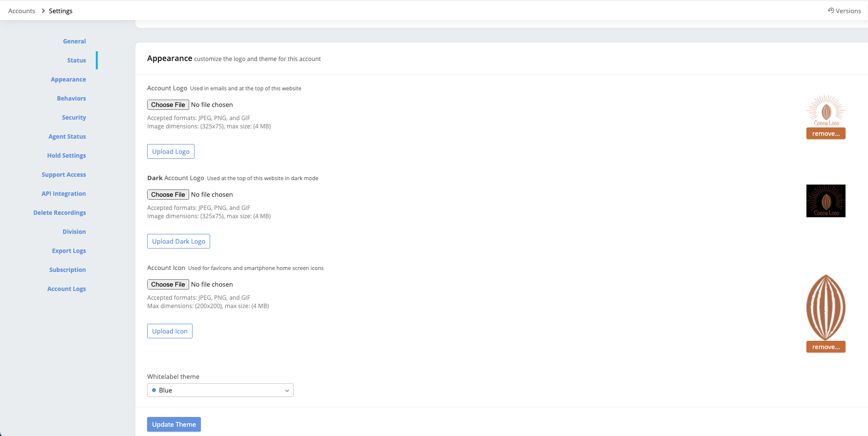The width and height of the screenshot is (868, 436).
Task: Choose a file for Account Logo
Action: [168, 105]
